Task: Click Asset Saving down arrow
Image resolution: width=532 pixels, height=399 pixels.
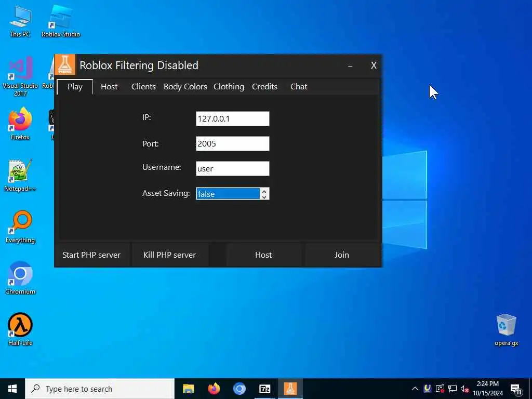Action: tap(264, 197)
